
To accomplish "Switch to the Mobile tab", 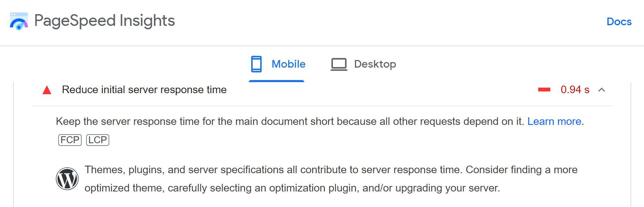I will [277, 64].
